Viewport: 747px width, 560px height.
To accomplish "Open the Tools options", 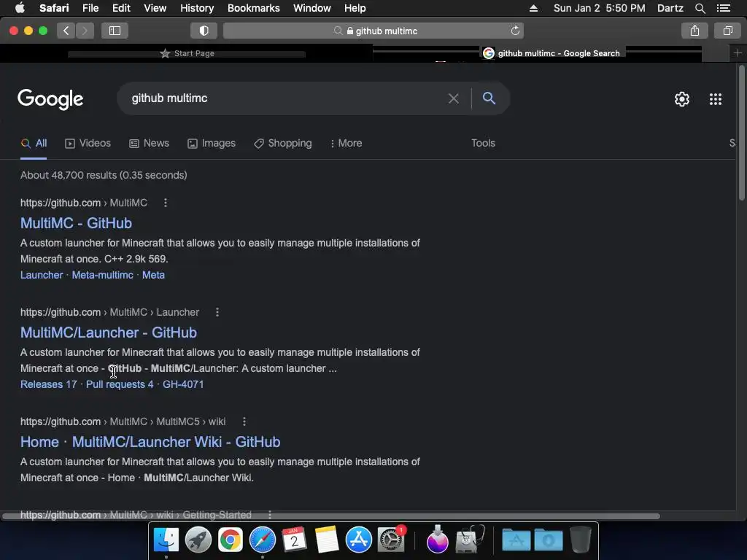I will point(483,144).
